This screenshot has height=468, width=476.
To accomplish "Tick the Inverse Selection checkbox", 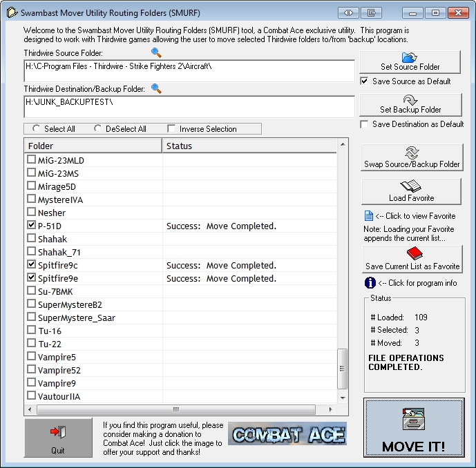I will tap(171, 128).
